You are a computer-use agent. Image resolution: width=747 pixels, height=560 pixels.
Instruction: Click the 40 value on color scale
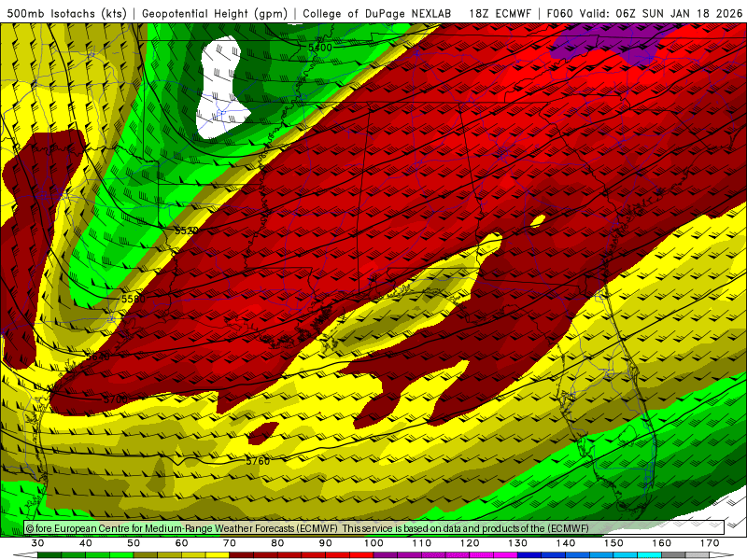pyautogui.click(x=86, y=543)
